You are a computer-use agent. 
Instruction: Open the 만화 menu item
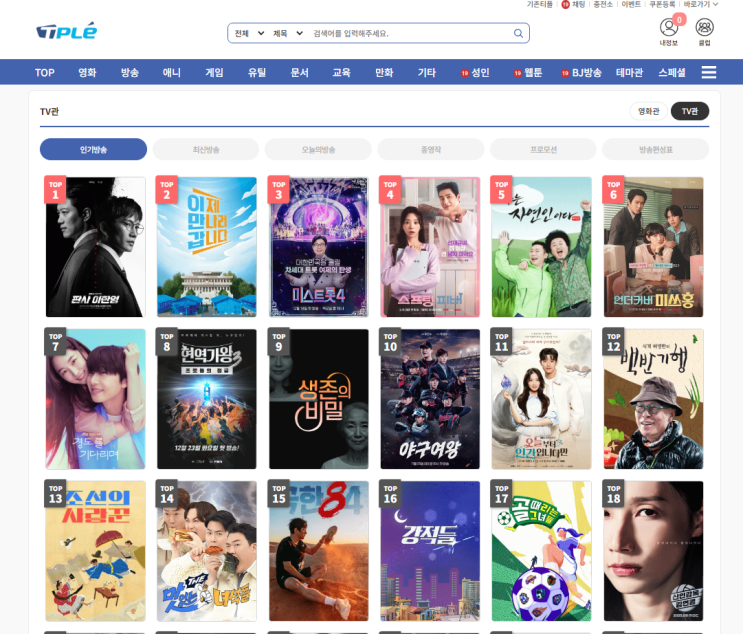point(384,72)
